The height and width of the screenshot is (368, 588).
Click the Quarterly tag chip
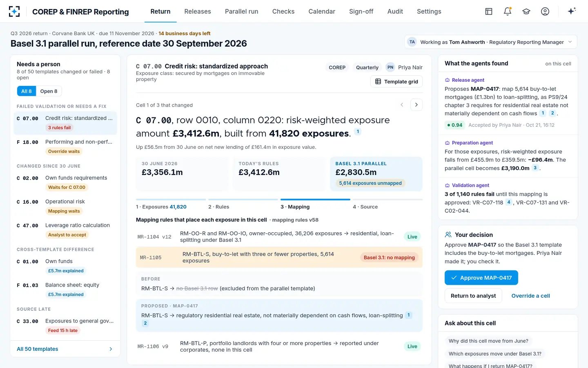[x=367, y=67]
